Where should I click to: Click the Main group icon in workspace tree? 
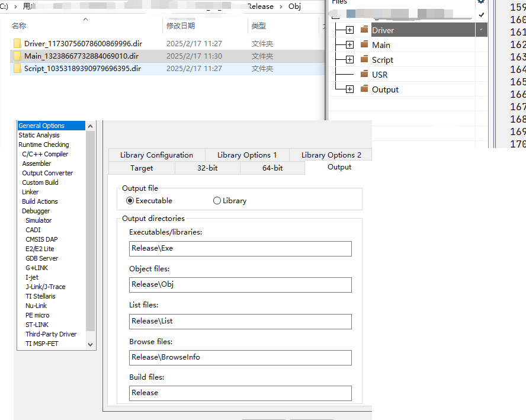point(364,44)
